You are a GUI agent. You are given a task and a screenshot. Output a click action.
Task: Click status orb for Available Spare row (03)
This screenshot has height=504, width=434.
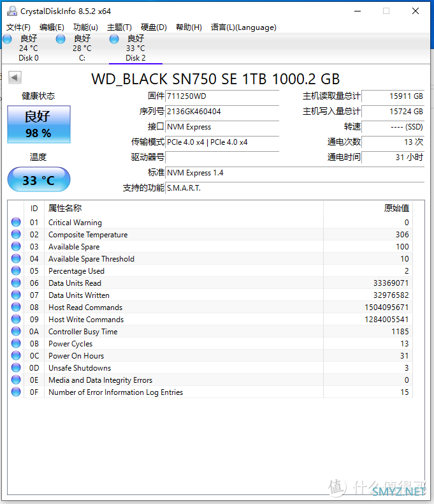coord(16,246)
